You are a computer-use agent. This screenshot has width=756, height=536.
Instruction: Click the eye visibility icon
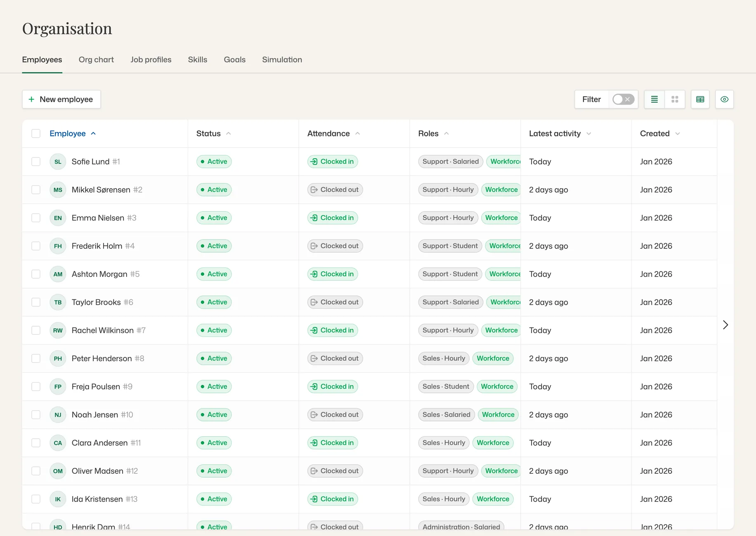[x=725, y=99]
